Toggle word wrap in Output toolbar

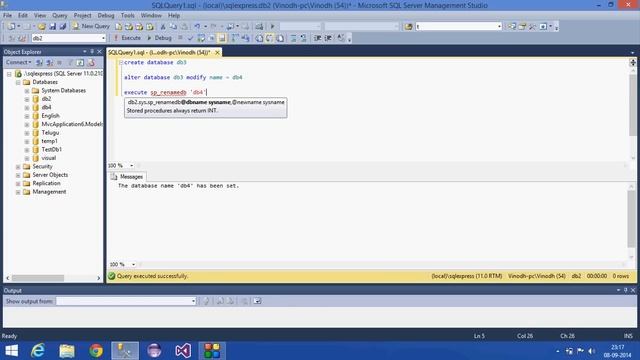click(x=257, y=301)
